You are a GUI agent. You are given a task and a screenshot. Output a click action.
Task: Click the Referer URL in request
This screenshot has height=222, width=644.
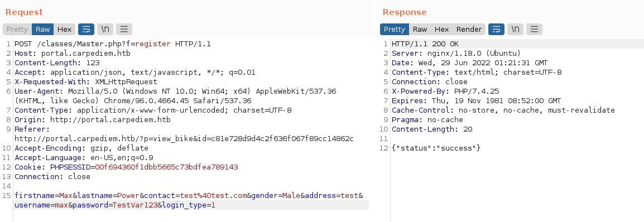tap(184, 139)
